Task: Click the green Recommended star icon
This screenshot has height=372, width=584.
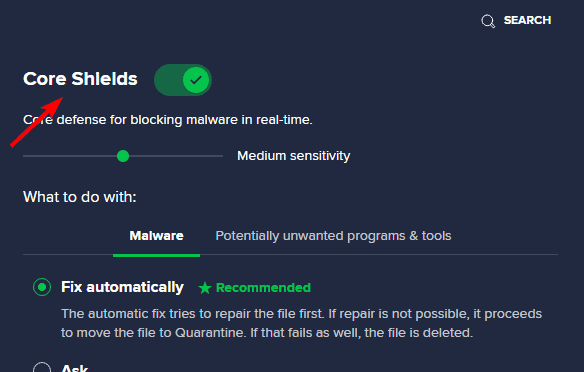Action: pos(205,288)
